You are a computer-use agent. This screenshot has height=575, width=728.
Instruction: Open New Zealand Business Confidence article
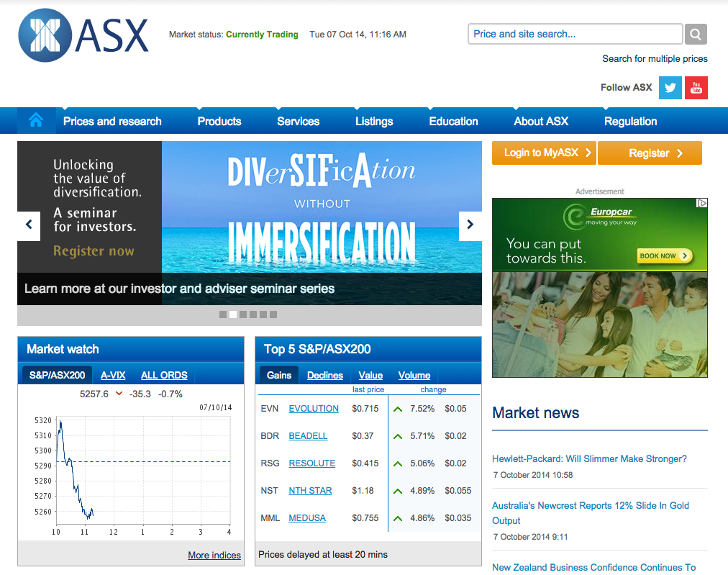[x=593, y=568]
